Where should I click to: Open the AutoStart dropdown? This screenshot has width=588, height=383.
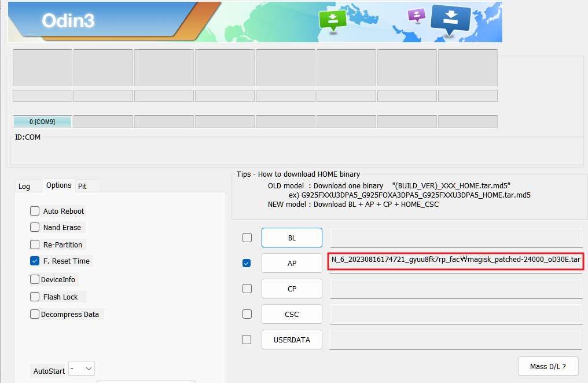tap(82, 369)
